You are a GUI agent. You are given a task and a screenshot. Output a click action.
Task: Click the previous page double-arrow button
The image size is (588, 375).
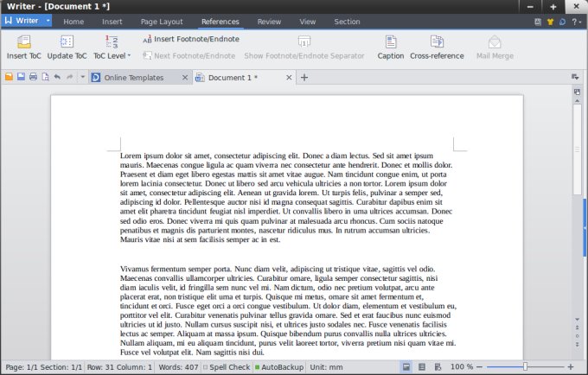pyautogui.click(x=577, y=327)
